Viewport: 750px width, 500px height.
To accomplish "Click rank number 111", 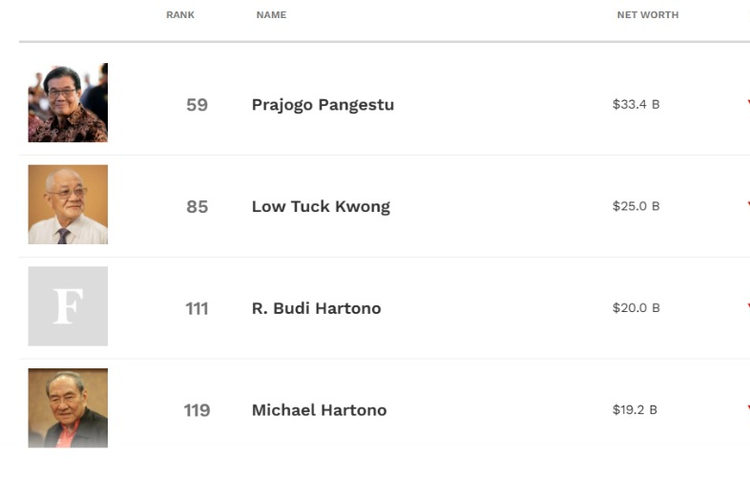I will click(x=197, y=308).
